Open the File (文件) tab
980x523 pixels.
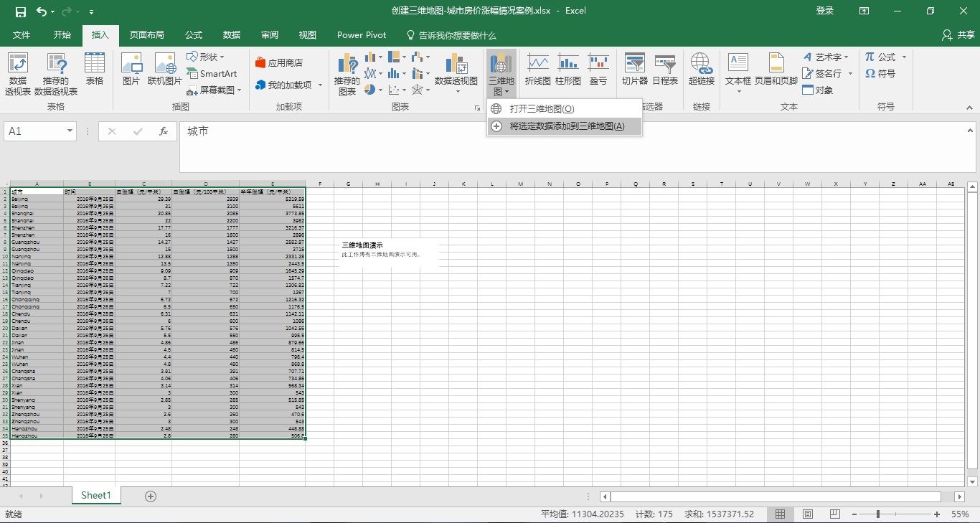[x=22, y=34]
